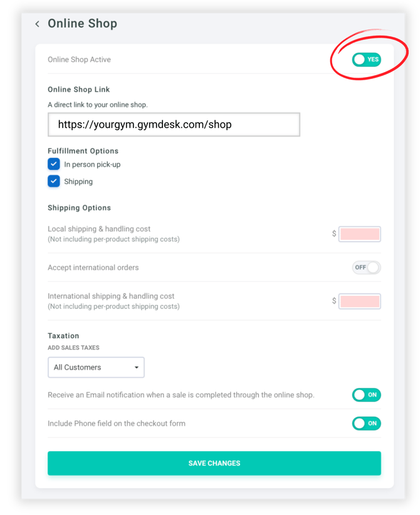The height and width of the screenshot is (515, 420).
Task: Click the "Shipping" checkbox label text
Action: coord(78,182)
